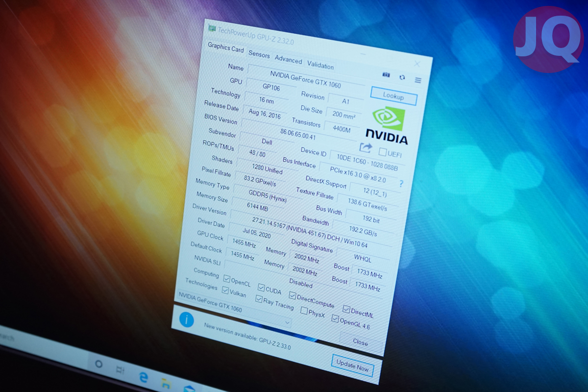Click the Close button in GPU-Z
This screenshot has width=588, height=392.
pyautogui.click(x=360, y=342)
